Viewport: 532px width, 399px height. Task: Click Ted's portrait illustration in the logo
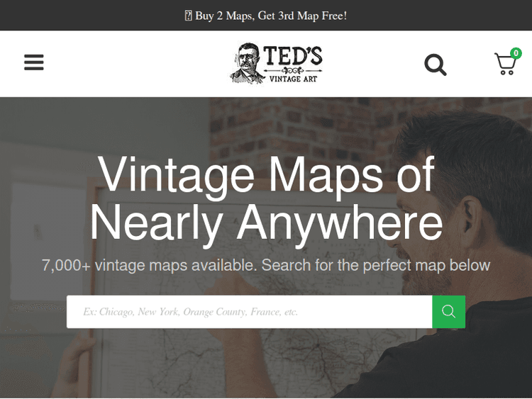pyautogui.click(x=246, y=63)
